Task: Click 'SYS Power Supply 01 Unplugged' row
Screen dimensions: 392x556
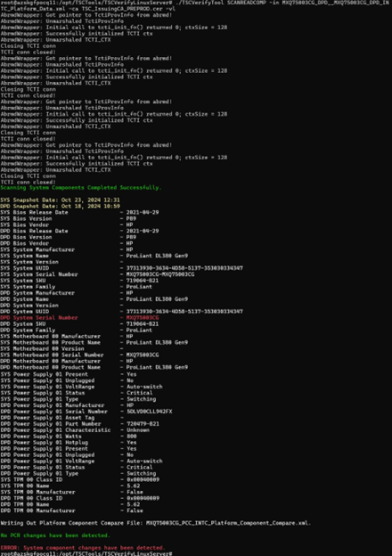Action: (x=67, y=380)
